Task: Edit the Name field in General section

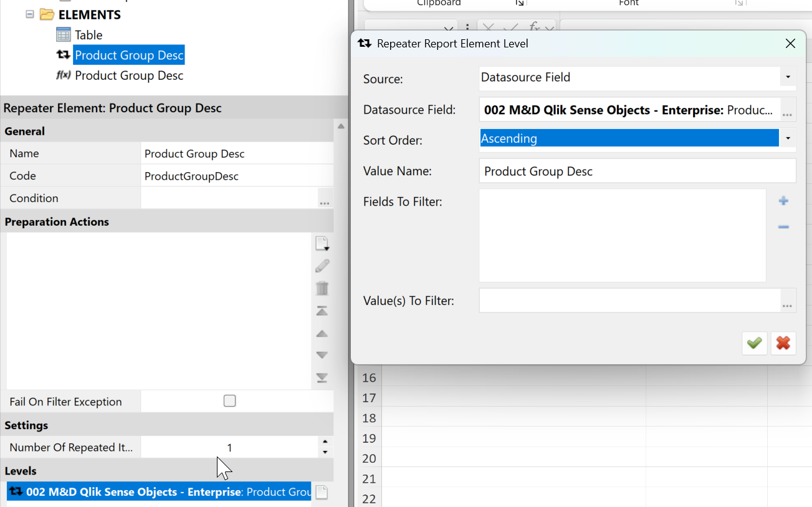Action: click(x=237, y=154)
